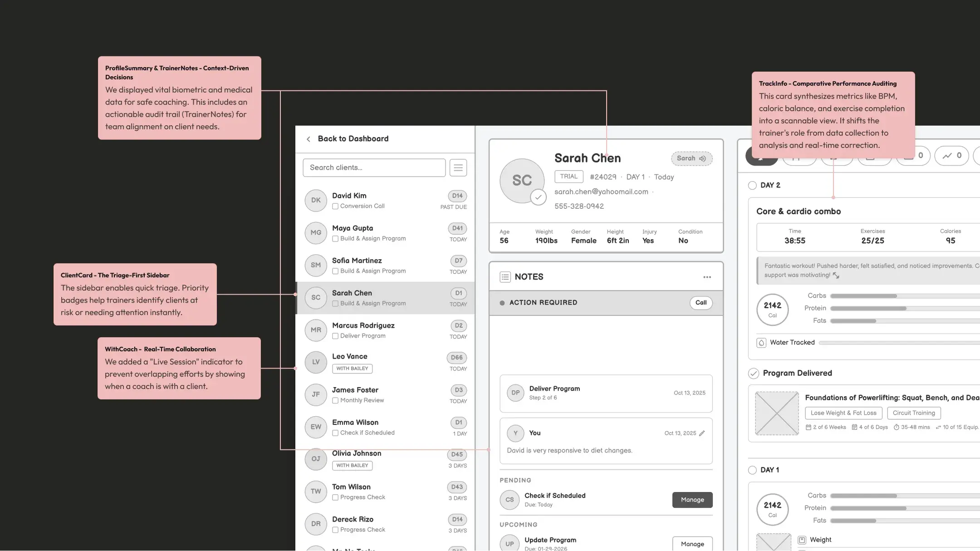
Task: Click the pencil edit icon on David's note
Action: point(702,433)
